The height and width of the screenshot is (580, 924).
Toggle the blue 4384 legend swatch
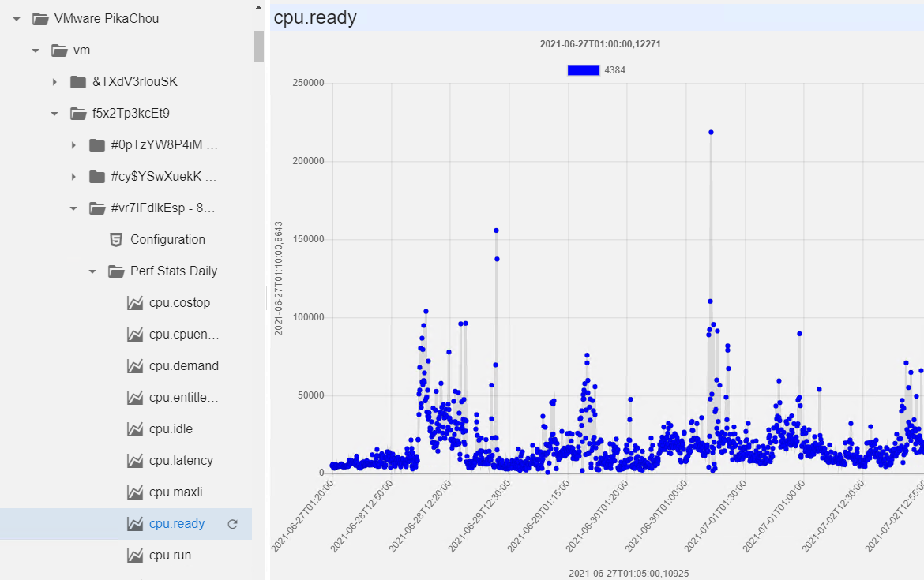point(584,71)
